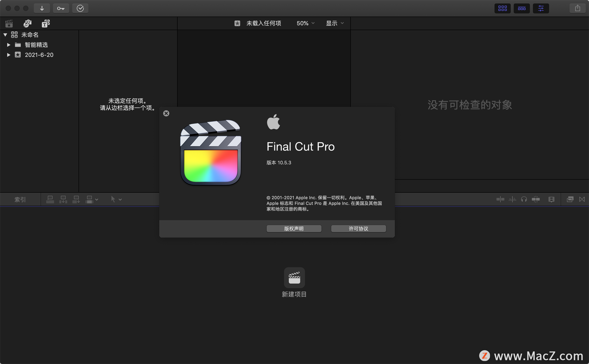Show the Photos and Audio sidebar
This screenshot has height=364, width=589.
28,24
